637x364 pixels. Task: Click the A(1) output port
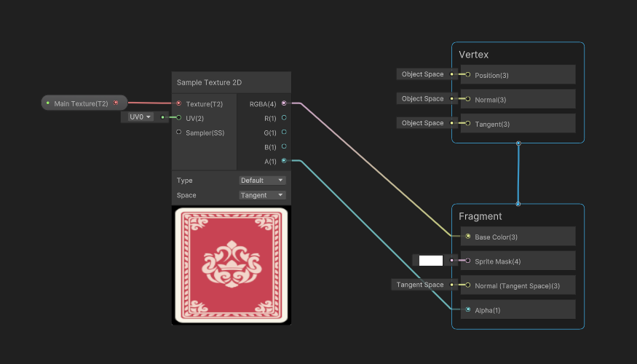click(x=284, y=161)
